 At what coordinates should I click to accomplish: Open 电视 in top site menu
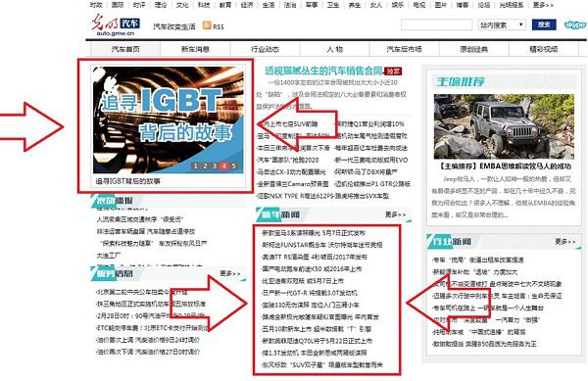click(x=419, y=5)
